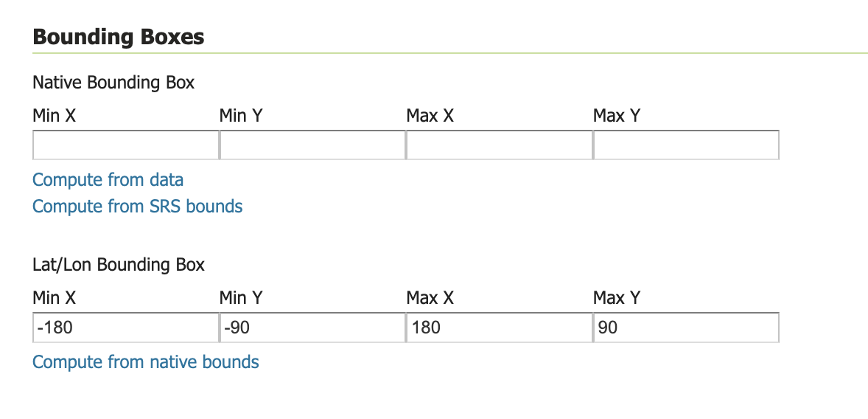Click the Max X label under Native Bounding Box
The width and height of the screenshot is (868, 419).
(430, 116)
